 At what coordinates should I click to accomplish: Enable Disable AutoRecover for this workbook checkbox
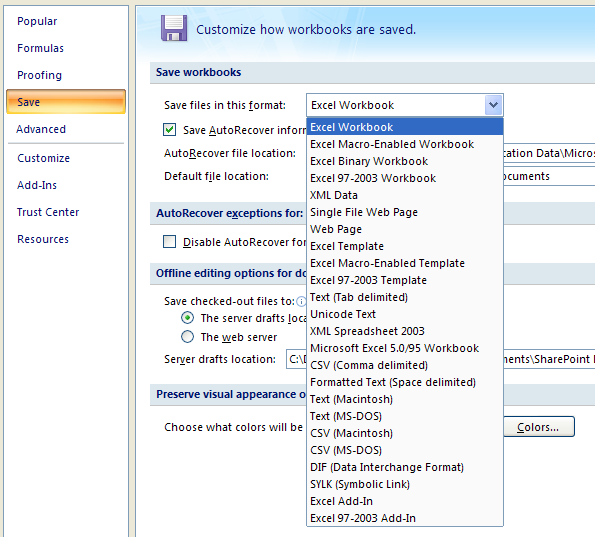click(x=169, y=242)
